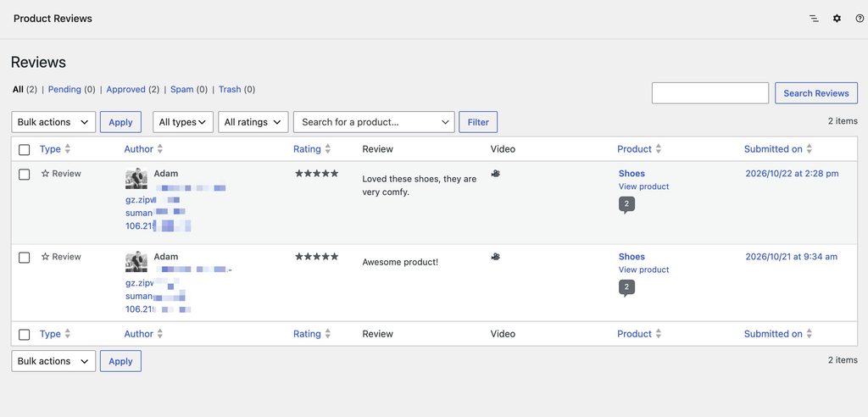Click author name Adam in 9:34 am row
Image resolution: width=868 pixels, height=417 pixels.
click(x=166, y=257)
